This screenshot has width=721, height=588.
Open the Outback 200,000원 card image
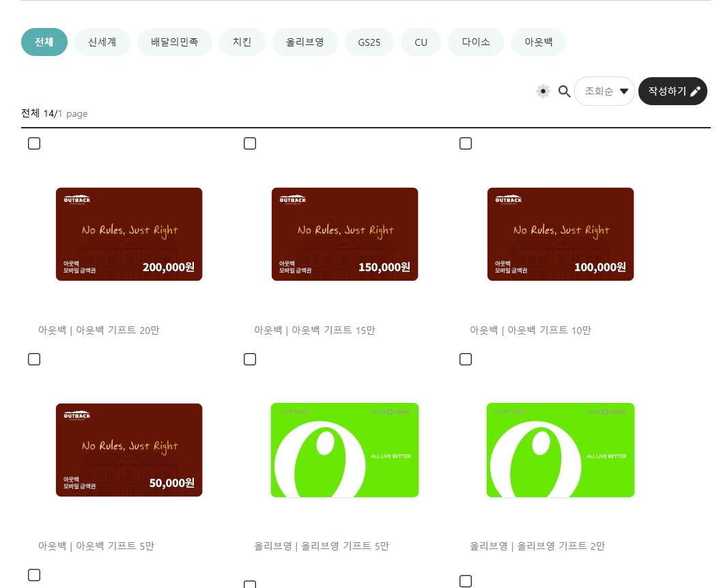coord(129,234)
